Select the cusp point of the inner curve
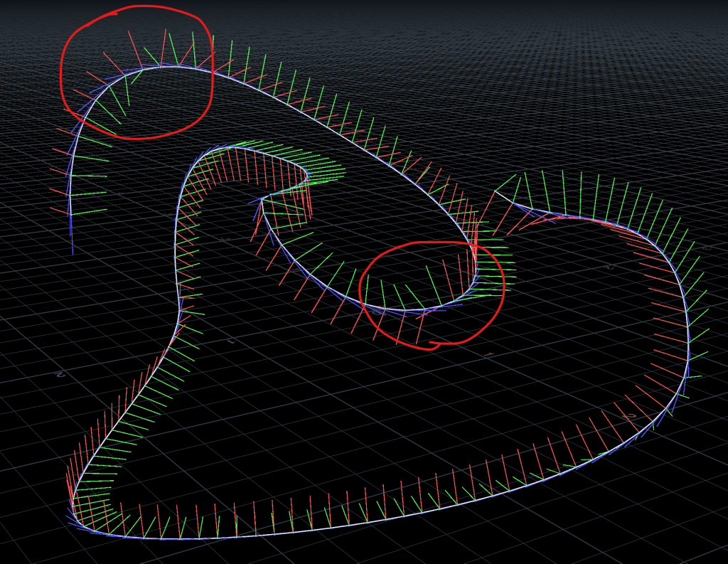The height and width of the screenshot is (564, 728). point(262,199)
